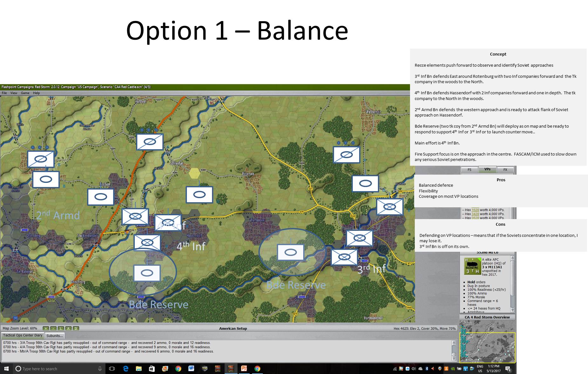Open the Microsoft Store taskbar icon
The width and height of the screenshot is (588, 374).
pos(152,369)
